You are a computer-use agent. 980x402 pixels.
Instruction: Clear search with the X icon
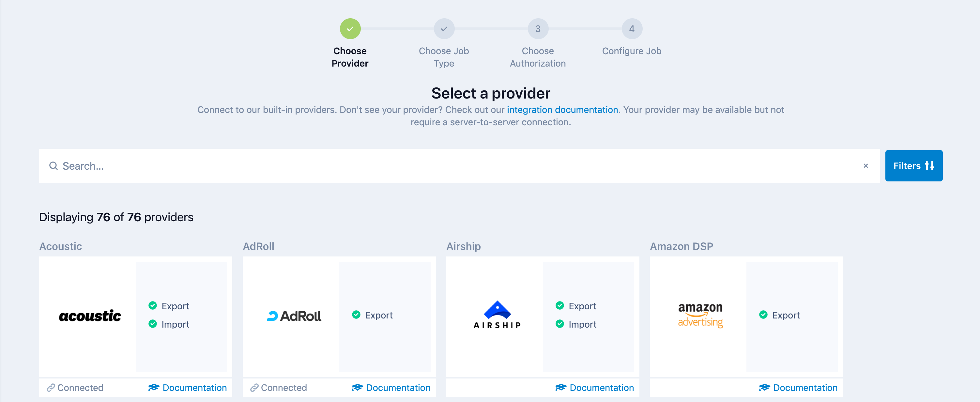865,166
